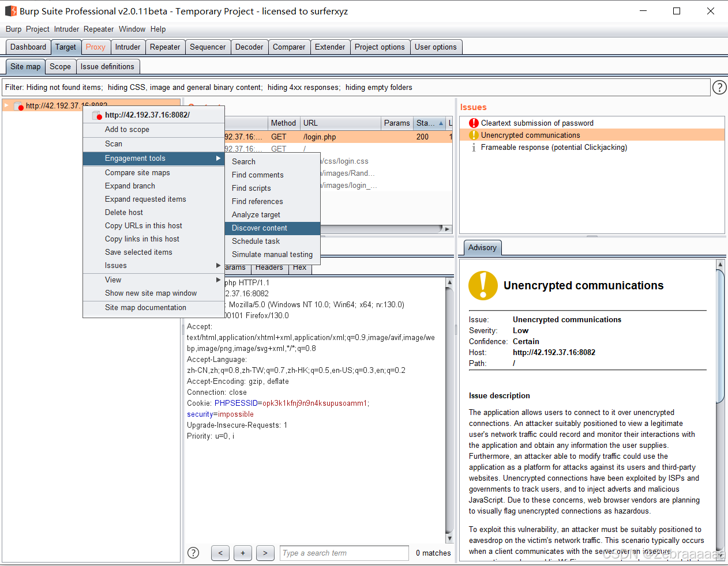This screenshot has height=566, width=728.
Task: Open the Window menu
Action: point(132,29)
